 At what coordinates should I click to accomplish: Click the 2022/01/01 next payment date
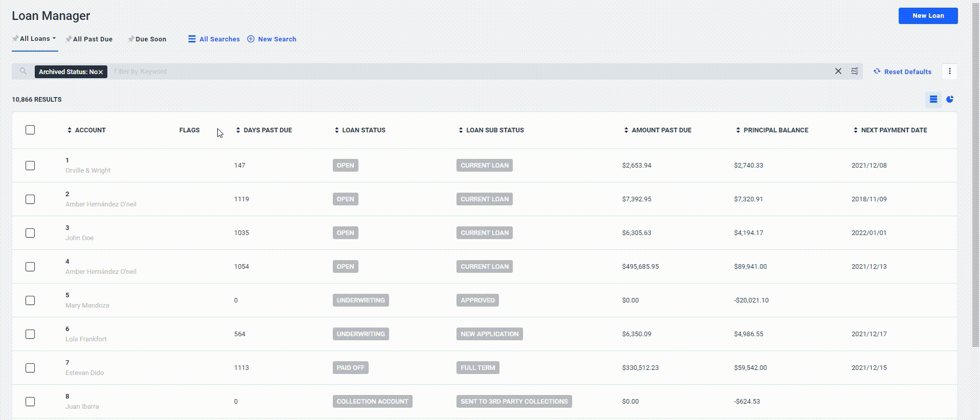tap(869, 233)
